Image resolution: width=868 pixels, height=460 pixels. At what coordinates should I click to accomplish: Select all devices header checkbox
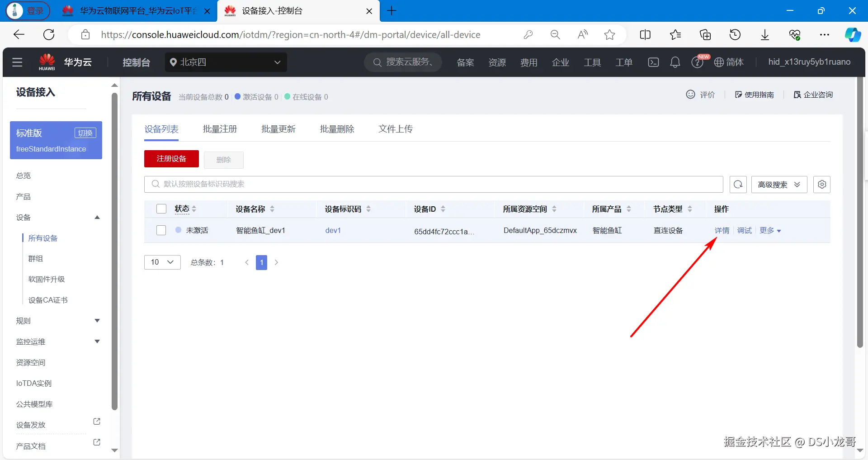[x=161, y=209]
